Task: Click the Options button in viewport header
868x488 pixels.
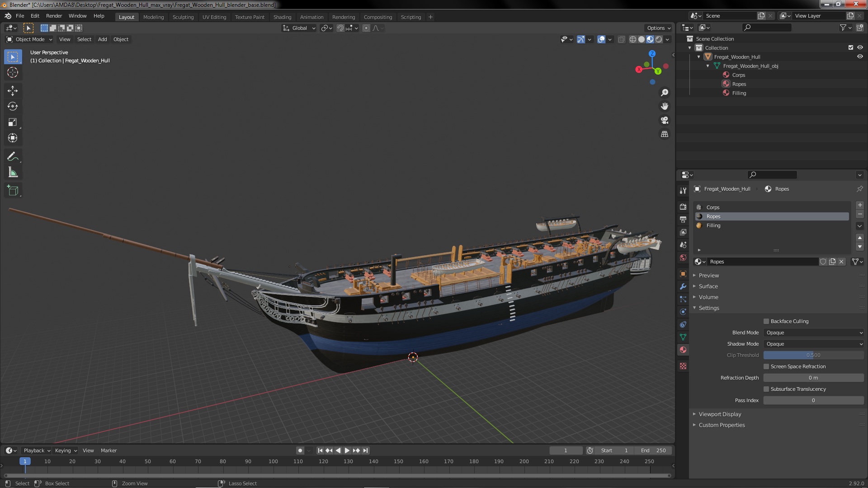Action: pyautogui.click(x=658, y=28)
